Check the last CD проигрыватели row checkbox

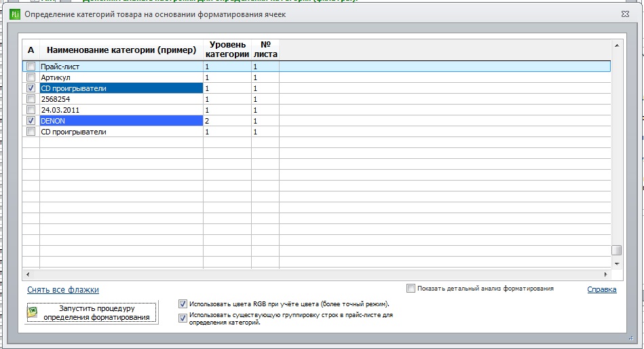(x=31, y=132)
